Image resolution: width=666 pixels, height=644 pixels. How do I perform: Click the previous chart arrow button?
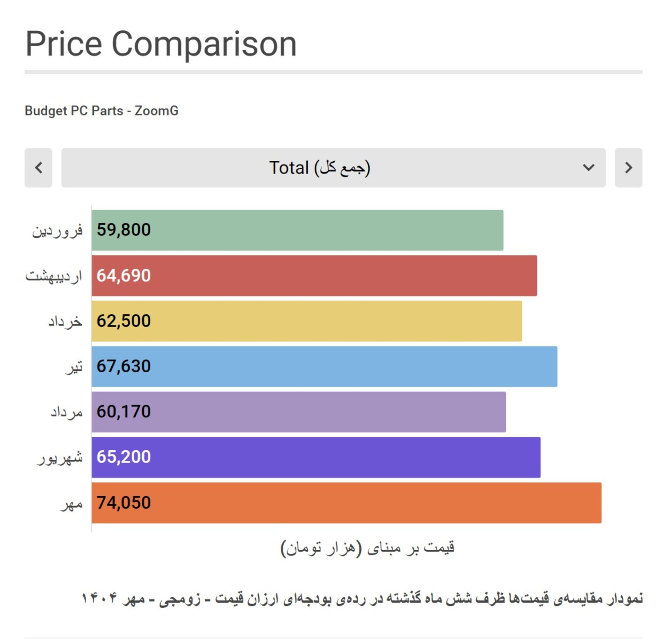pos(38,168)
